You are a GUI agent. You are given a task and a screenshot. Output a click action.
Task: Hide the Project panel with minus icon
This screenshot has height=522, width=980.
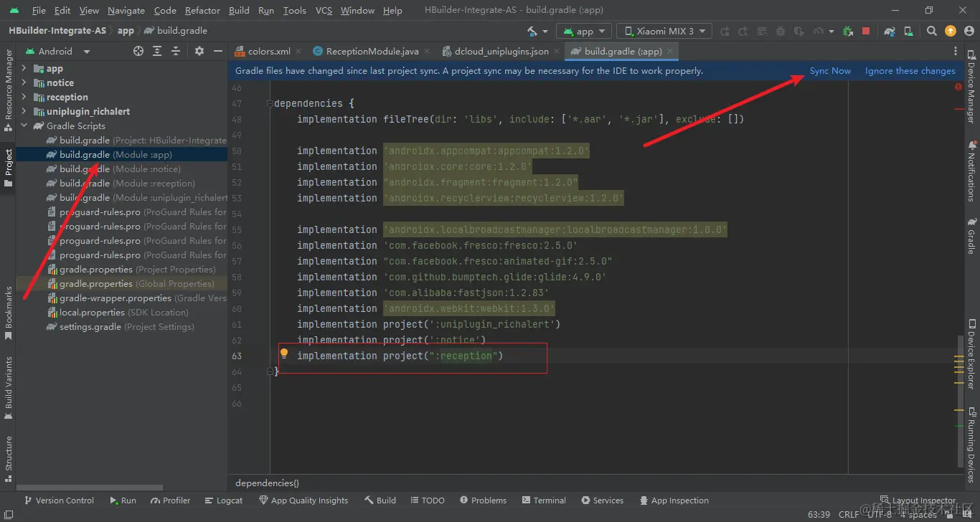[x=217, y=51]
